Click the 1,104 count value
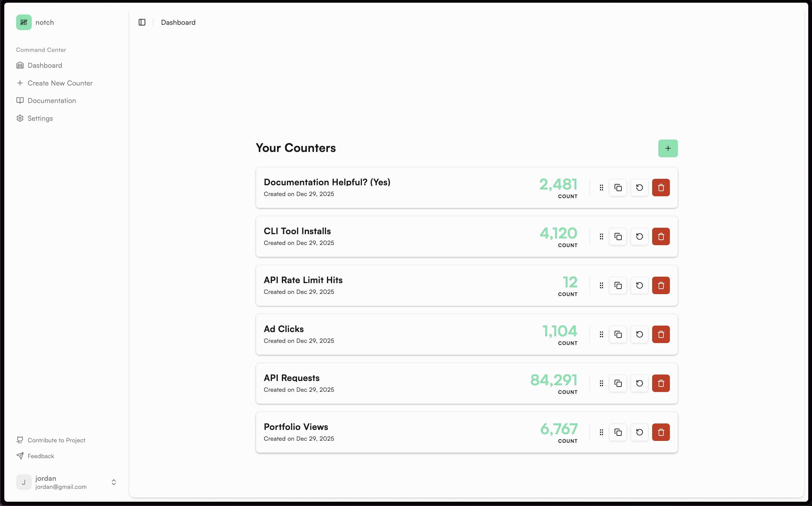This screenshot has width=812, height=506. pyautogui.click(x=559, y=331)
